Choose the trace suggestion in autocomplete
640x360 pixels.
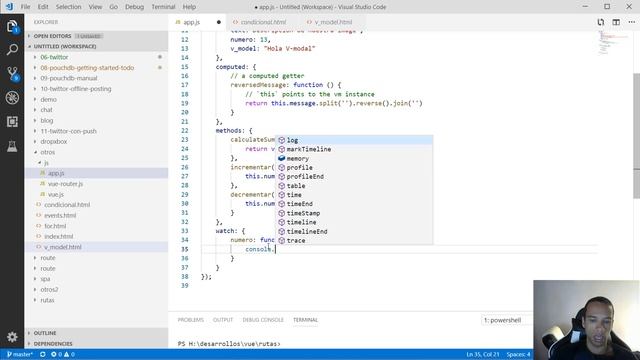point(354,240)
